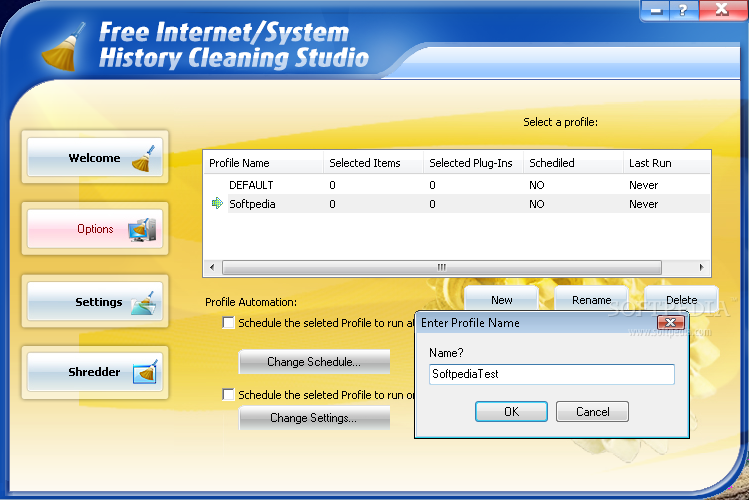Click the Change Schedule... button
The height and width of the screenshot is (500, 749).
(x=314, y=362)
